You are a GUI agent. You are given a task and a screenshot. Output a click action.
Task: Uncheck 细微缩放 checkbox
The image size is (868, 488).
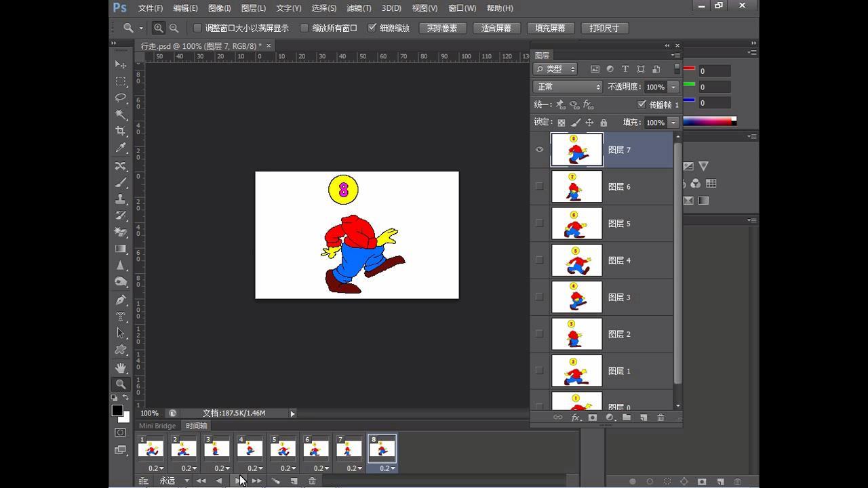372,28
